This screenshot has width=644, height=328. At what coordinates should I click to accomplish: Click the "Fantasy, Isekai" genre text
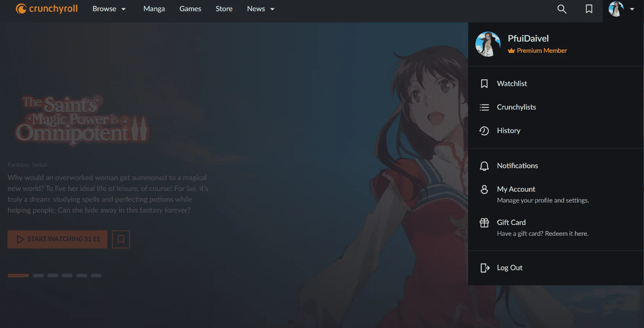27,165
